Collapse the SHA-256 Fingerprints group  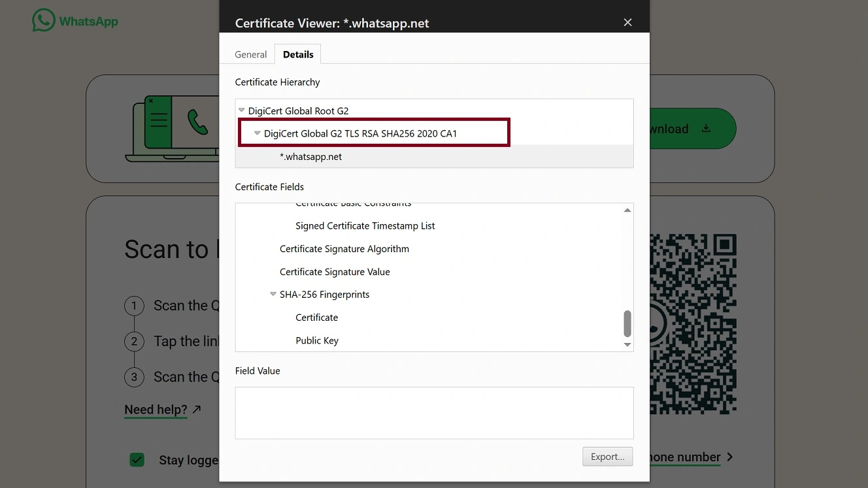[x=273, y=295]
